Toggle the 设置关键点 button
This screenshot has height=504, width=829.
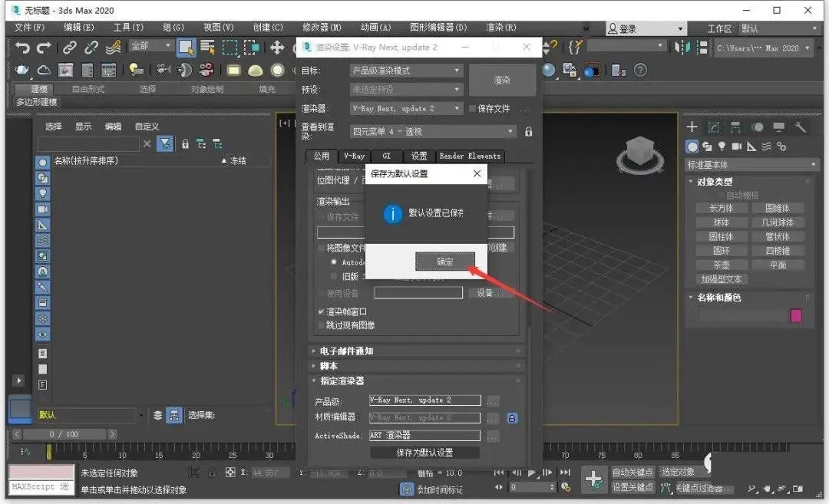click(x=632, y=488)
